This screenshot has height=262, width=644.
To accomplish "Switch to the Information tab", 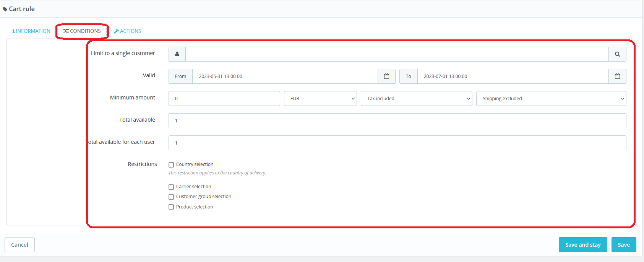I will pyautogui.click(x=31, y=31).
